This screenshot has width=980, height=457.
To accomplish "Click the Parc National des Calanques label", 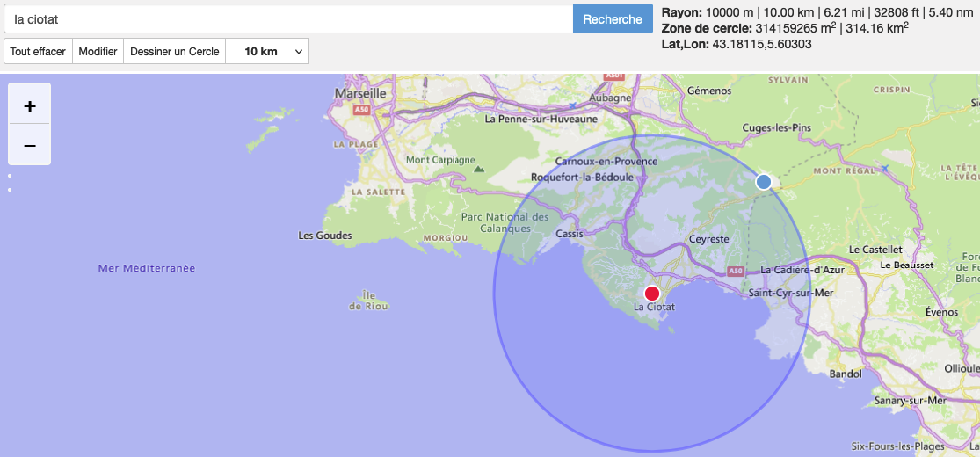I will click(505, 222).
